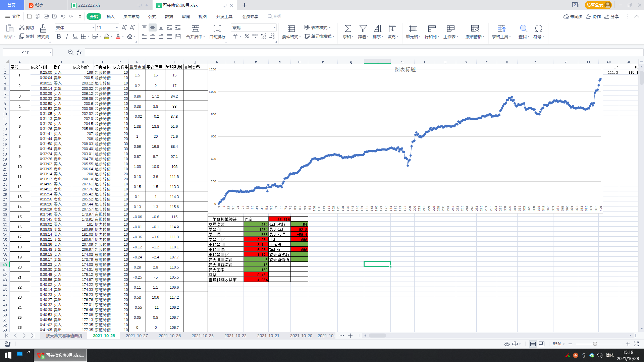The width and height of the screenshot is (644, 362).
Task: Toggle middle vertical alignment
Action: [153, 27]
